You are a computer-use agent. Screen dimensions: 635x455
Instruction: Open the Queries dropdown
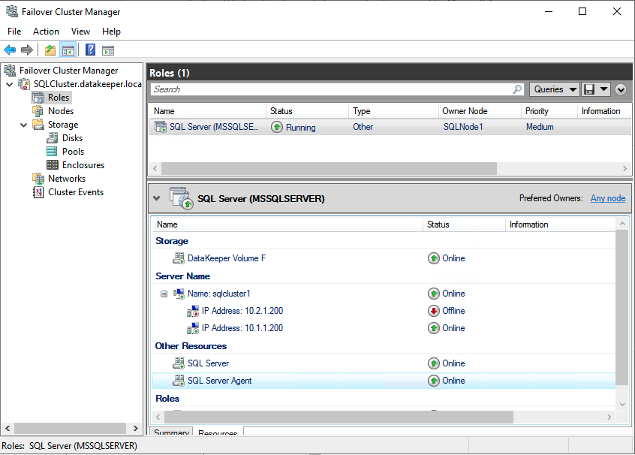554,89
